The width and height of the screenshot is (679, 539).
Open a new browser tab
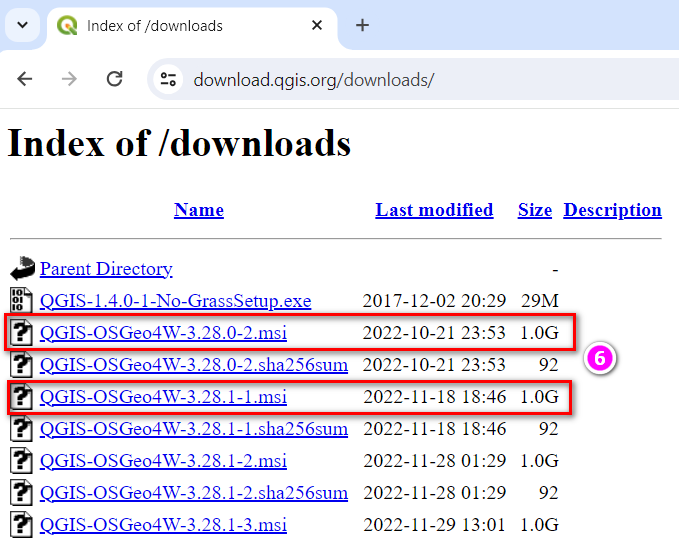click(x=362, y=26)
